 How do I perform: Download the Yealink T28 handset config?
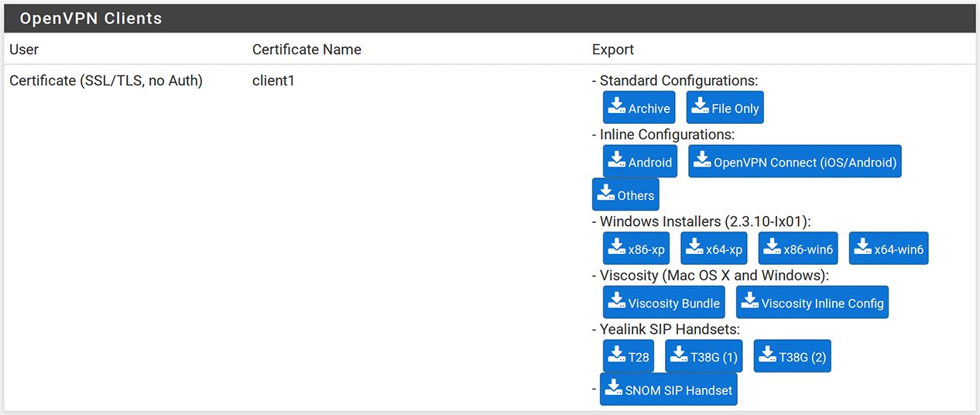point(628,357)
